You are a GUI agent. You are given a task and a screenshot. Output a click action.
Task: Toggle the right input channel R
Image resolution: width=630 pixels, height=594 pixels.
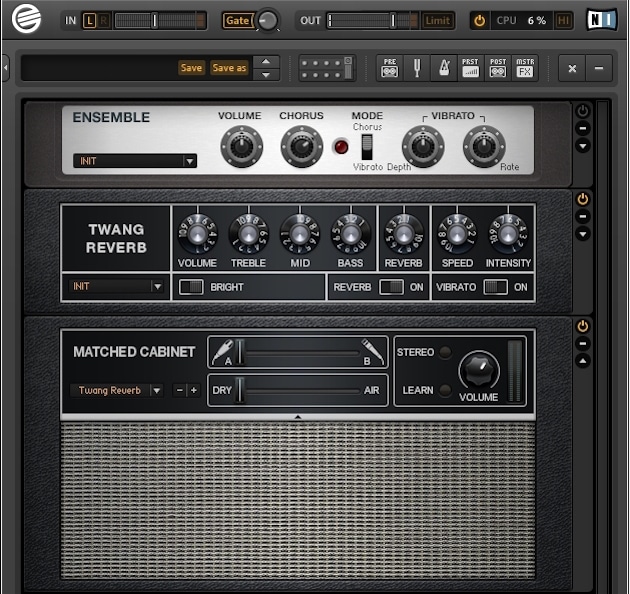coord(104,20)
